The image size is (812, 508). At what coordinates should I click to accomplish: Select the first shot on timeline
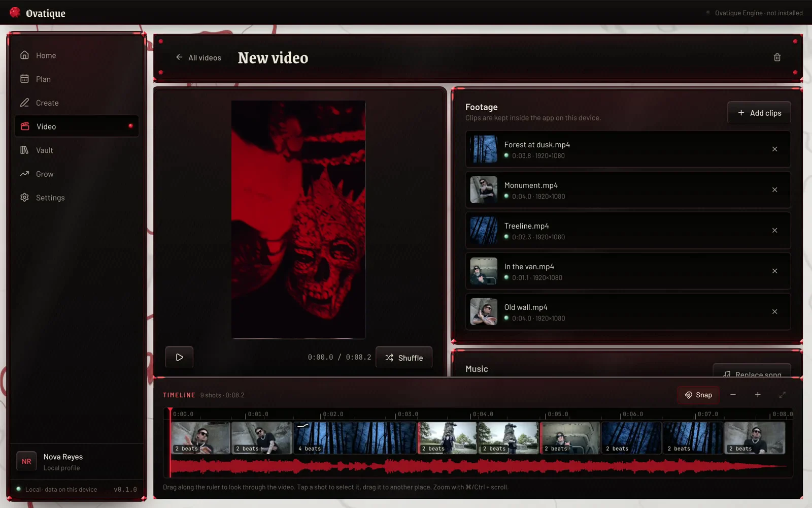[200, 438]
